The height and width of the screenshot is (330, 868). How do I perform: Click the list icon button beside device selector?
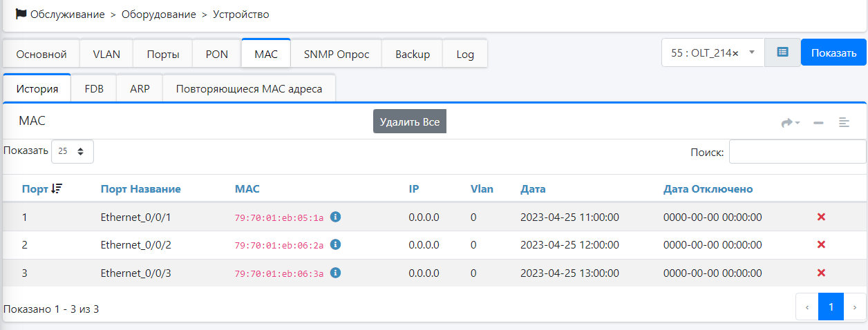click(x=782, y=52)
